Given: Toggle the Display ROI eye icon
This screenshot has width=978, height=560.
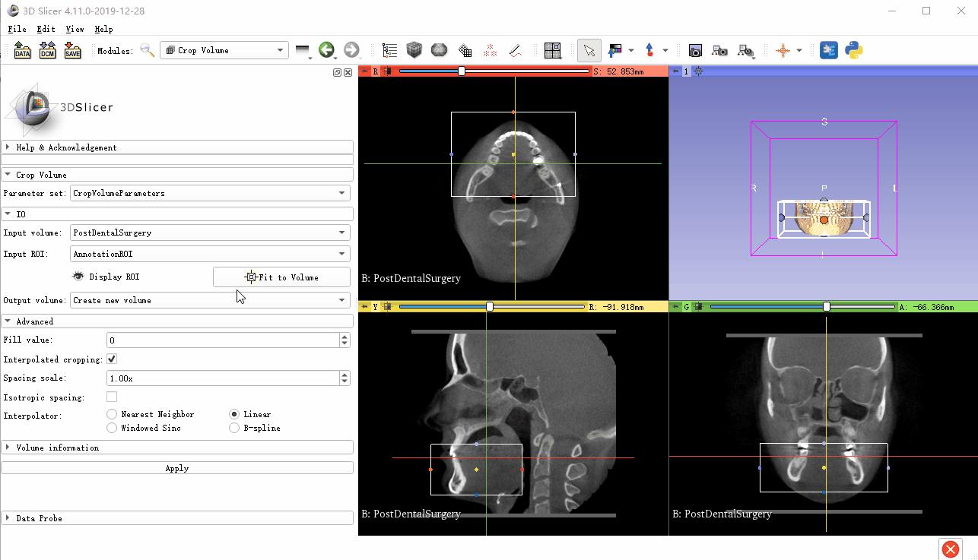Looking at the screenshot, I should pos(78,277).
